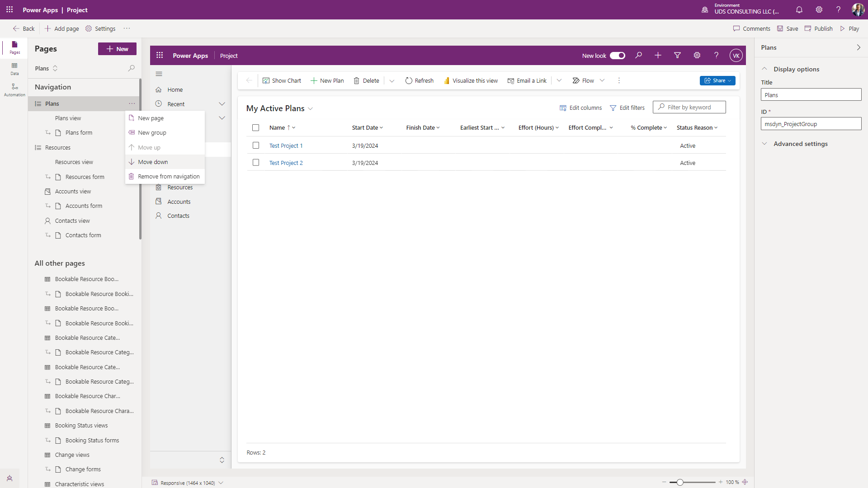The height and width of the screenshot is (488, 868).
Task: Choose Move down from context menu
Action: point(165,162)
